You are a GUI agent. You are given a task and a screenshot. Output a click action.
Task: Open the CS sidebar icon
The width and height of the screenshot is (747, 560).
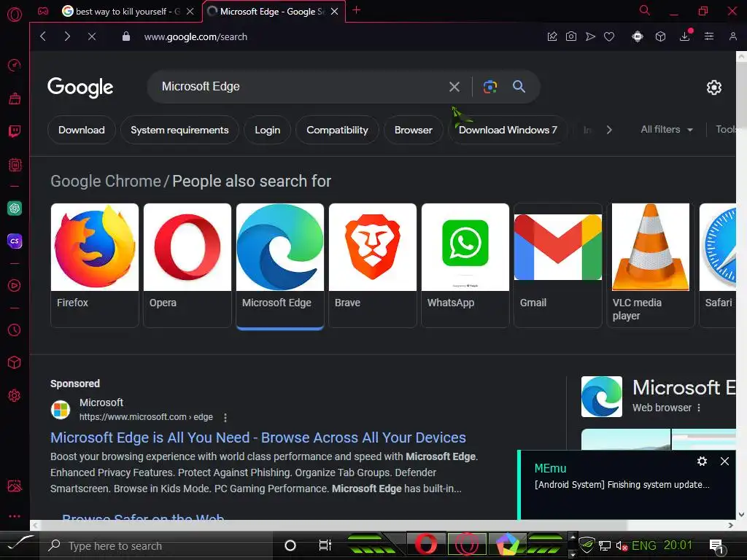pyautogui.click(x=15, y=241)
